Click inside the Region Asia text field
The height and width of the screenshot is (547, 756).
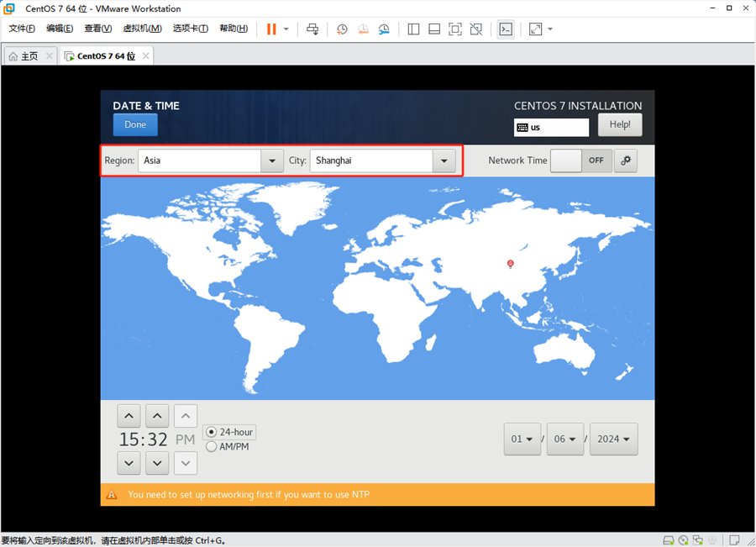(200, 160)
